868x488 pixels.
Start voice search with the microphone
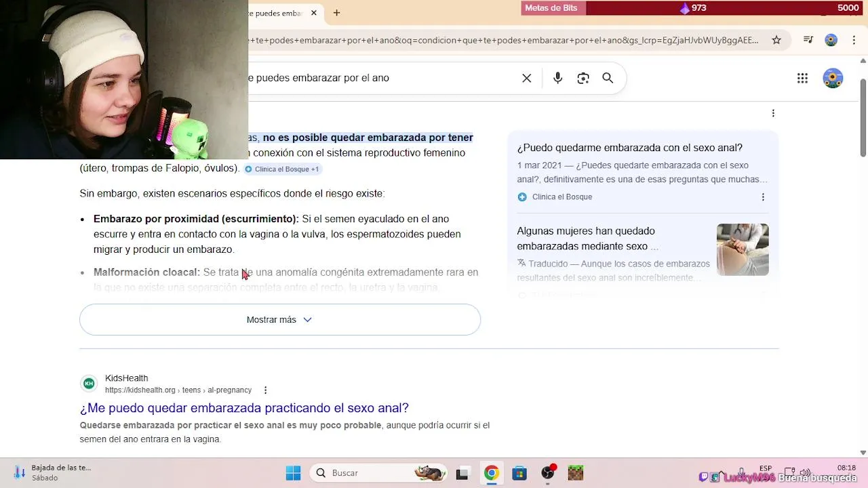[x=557, y=78]
